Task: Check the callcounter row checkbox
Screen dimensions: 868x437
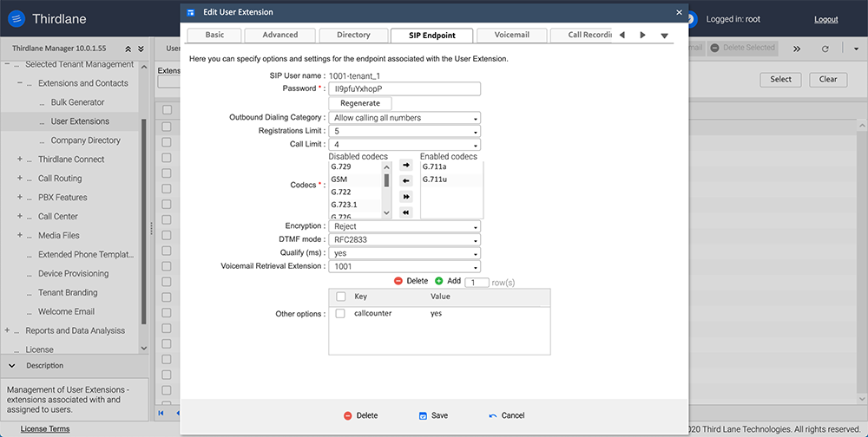Action: coord(340,313)
